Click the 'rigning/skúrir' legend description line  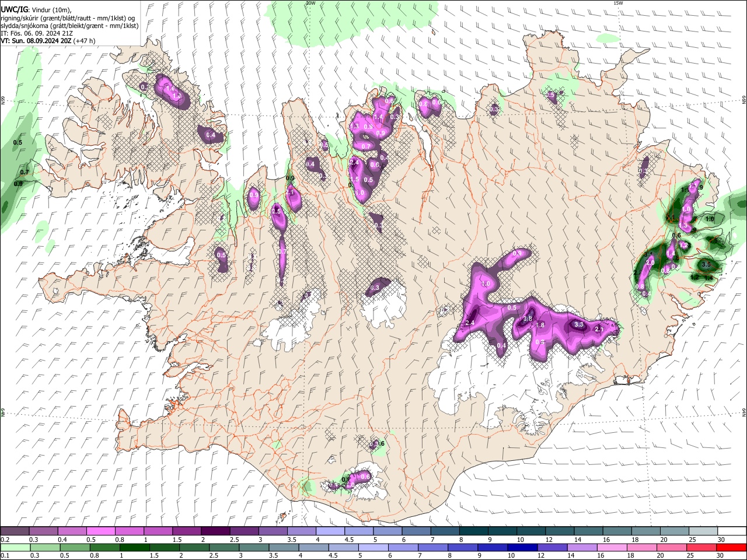68,17
